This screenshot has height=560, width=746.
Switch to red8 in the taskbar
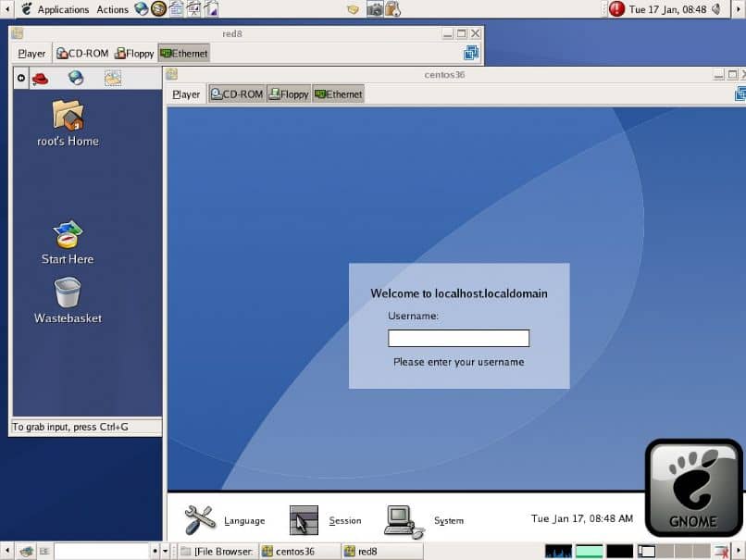click(x=382, y=552)
